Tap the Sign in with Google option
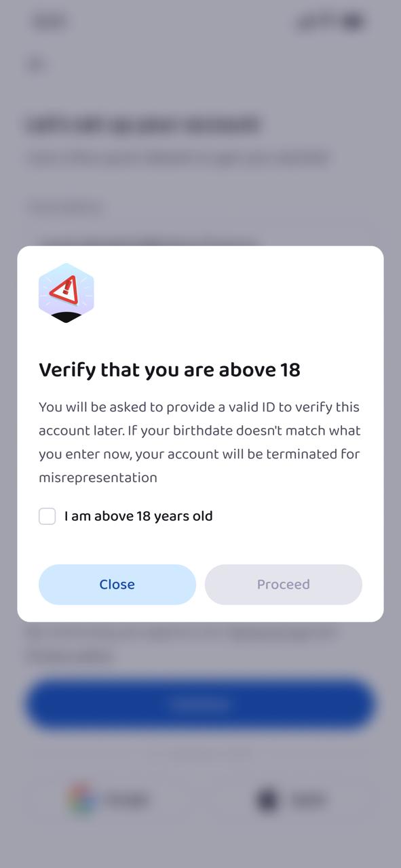The image size is (401, 868). (x=109, y=800)
